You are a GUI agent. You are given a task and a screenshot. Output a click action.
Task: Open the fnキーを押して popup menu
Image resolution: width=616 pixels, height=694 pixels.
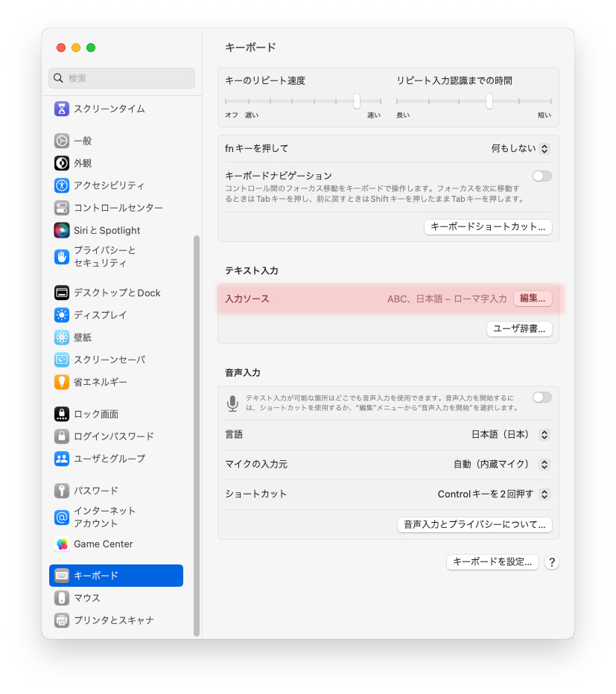click(521, 148)
